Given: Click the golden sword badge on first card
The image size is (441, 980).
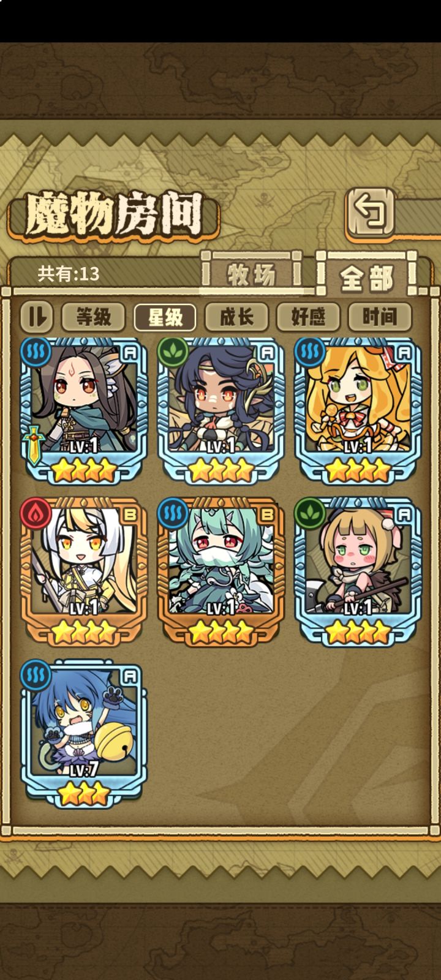Looking at the screenshot, I should [x=32, y=446].
